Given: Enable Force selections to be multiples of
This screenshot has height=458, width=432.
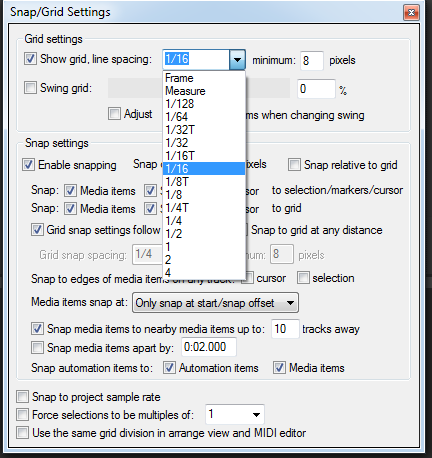Looking at the screenshot, I should pyautogui.click(x=23, y=415).
